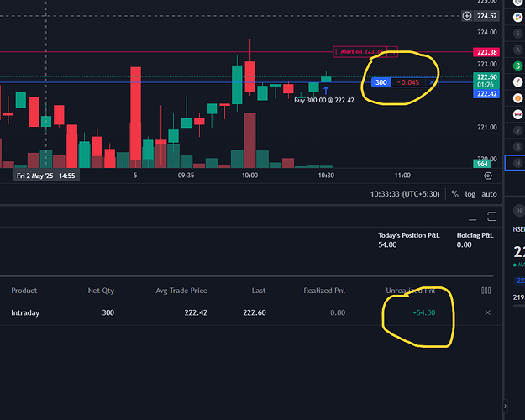Toggle auto scale mode
The width and height of the screenshot is (525, 420).
point(489,194)
